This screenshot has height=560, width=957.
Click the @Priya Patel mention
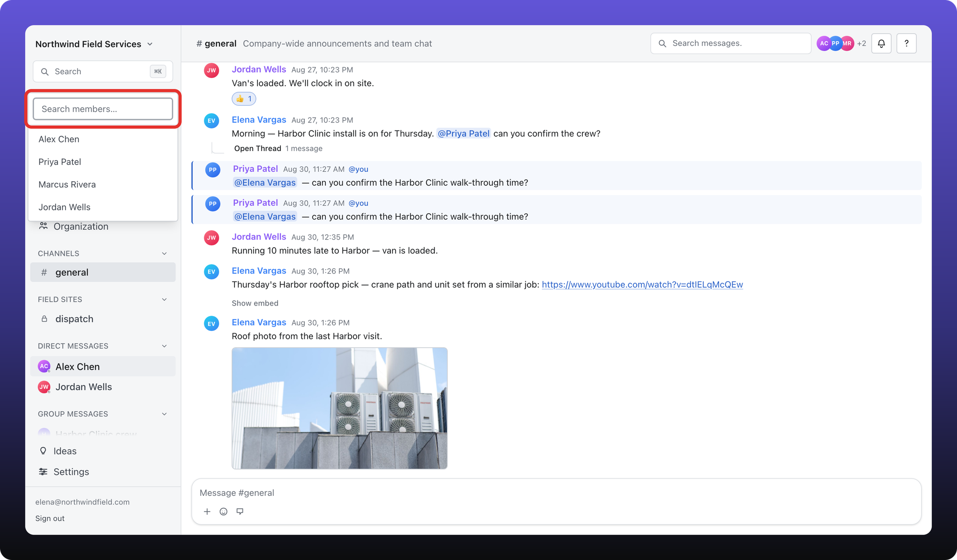click(464, 134)
